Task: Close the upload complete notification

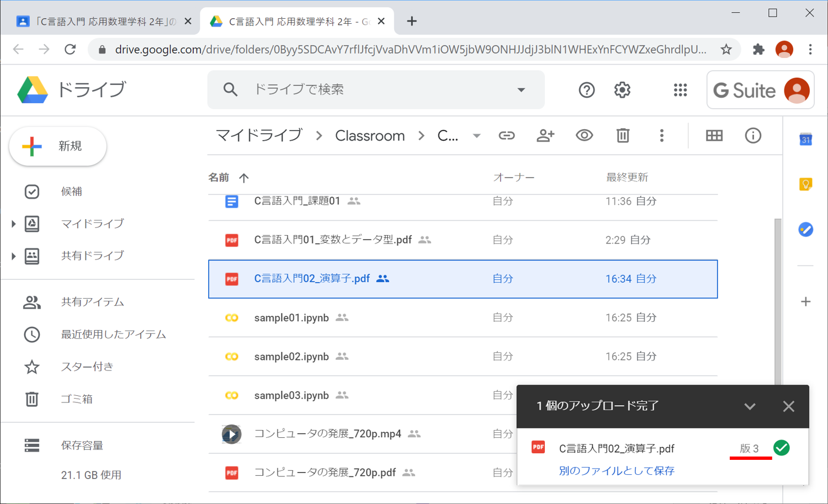Action: (x=788, y=406)
